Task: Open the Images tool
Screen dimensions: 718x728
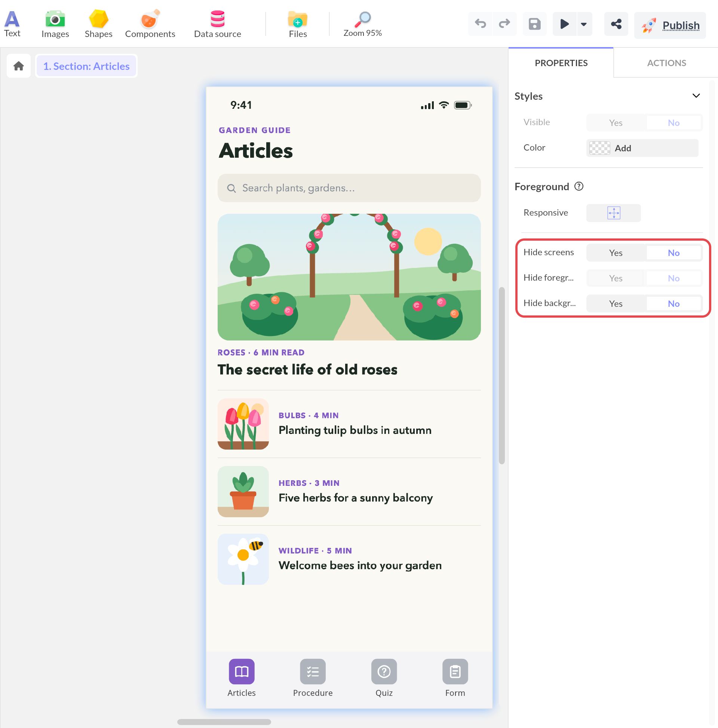Action: click(x=55, y=24)
